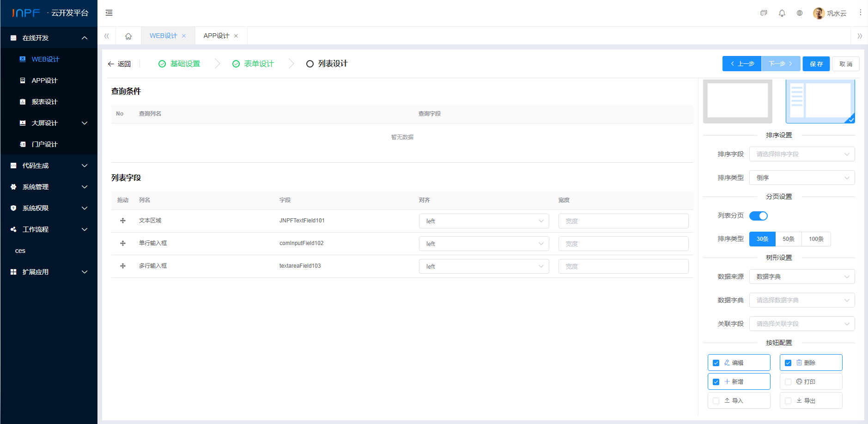Click the 上一步 button
The image size is (868, 424).
tap(742, 64)
